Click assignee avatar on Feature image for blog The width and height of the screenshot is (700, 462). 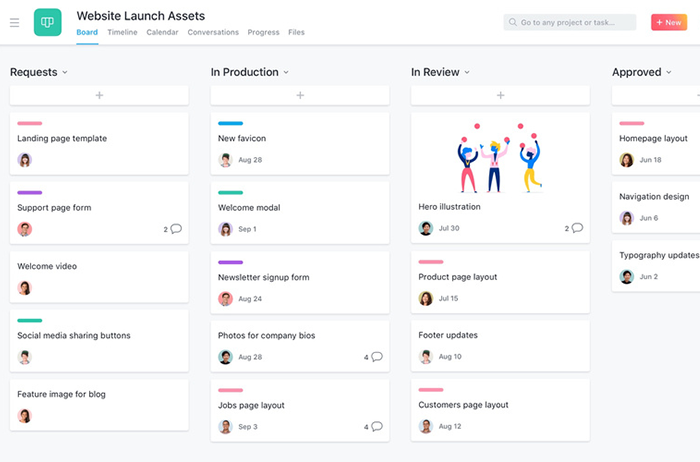25,416
